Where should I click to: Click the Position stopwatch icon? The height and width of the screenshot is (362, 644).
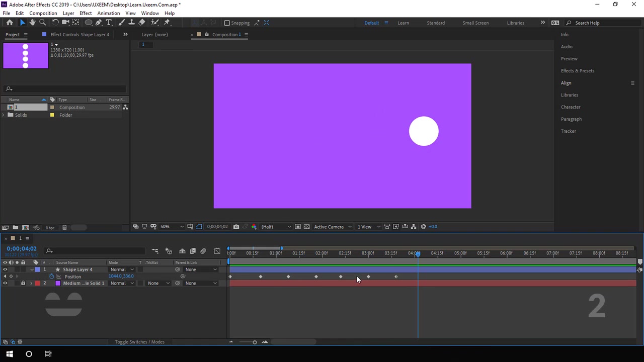(51, 277)
